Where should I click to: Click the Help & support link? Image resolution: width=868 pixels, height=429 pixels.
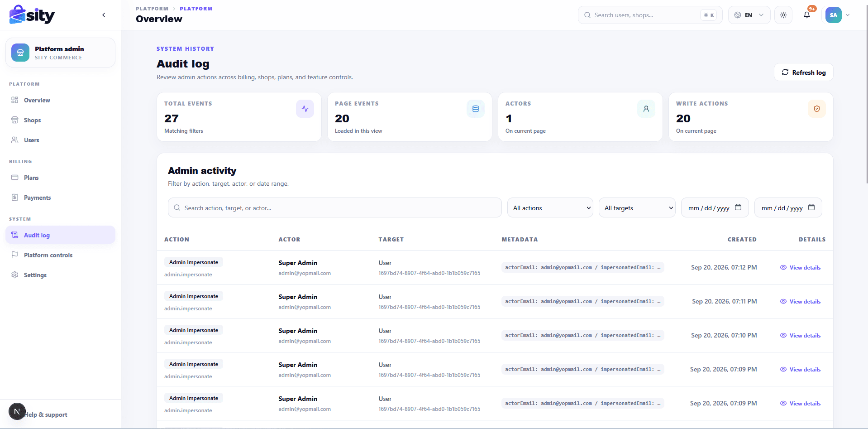(47, 415)
